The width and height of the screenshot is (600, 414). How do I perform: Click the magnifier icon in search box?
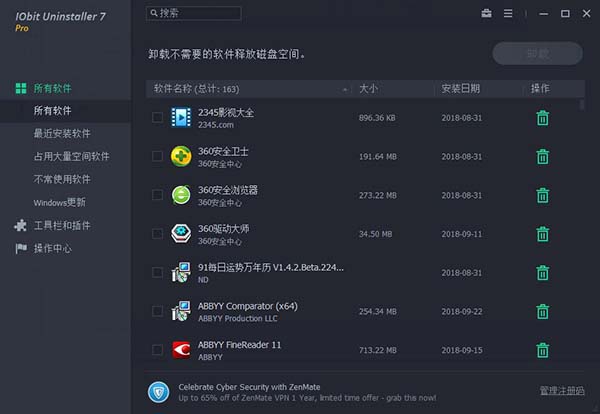(154, 13)
